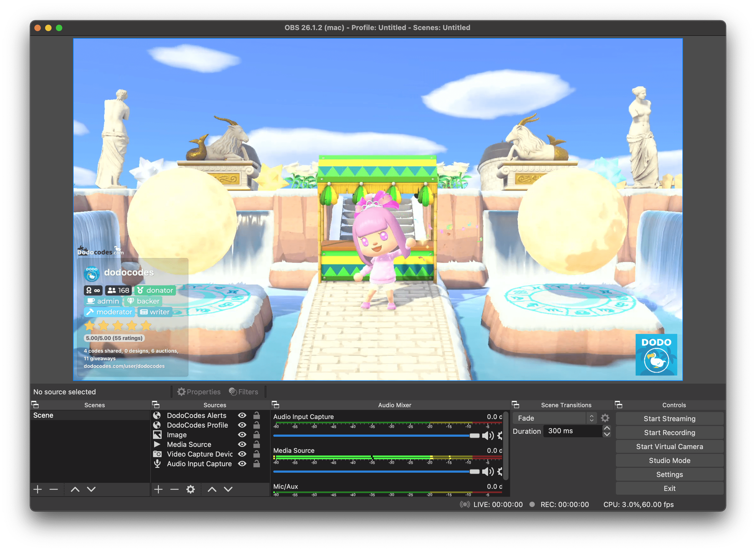Adjust Audio Input Capture volume slider
The image size is (756, 551).
tap(474, 436)
